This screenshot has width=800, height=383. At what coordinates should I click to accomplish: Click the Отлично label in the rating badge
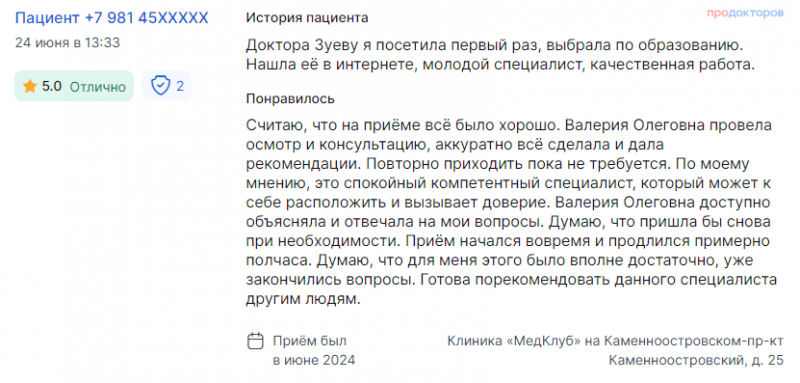pos(97,87)
